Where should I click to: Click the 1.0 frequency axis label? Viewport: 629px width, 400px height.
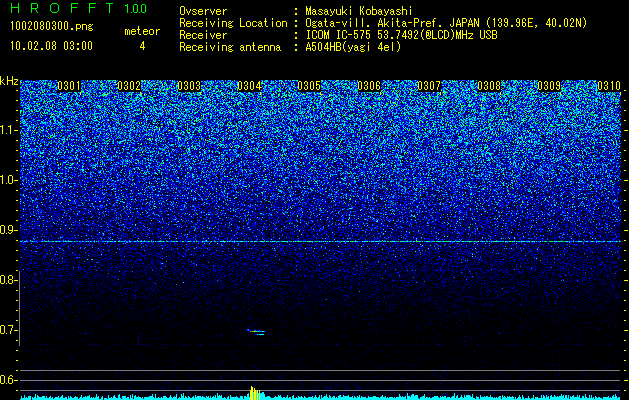click(8, 180)
